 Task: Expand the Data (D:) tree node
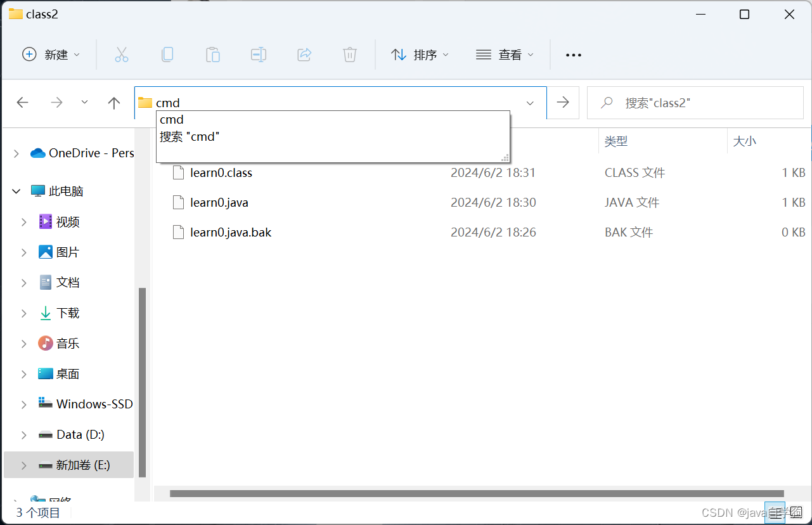click(24, 434)
